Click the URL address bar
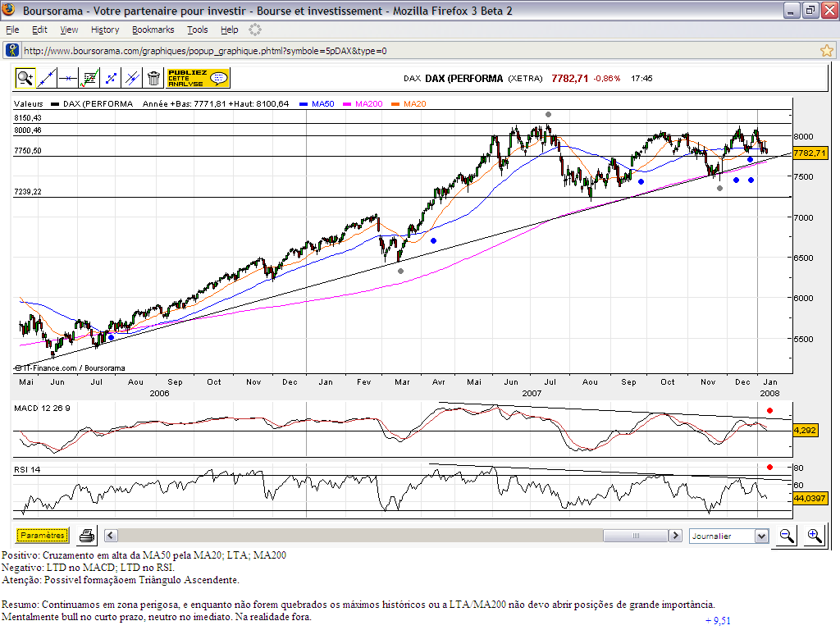This screenshot has height=630, width=840. click(420, 51)
